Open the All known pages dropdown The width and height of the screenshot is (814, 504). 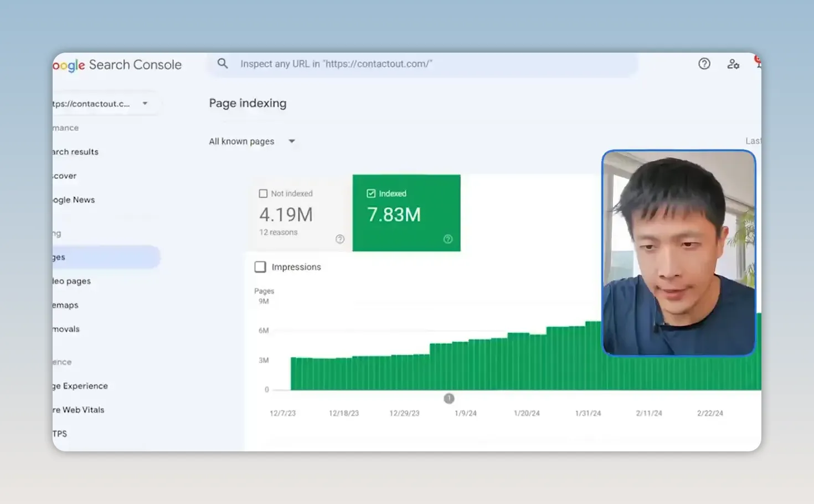tap(253, 141)
